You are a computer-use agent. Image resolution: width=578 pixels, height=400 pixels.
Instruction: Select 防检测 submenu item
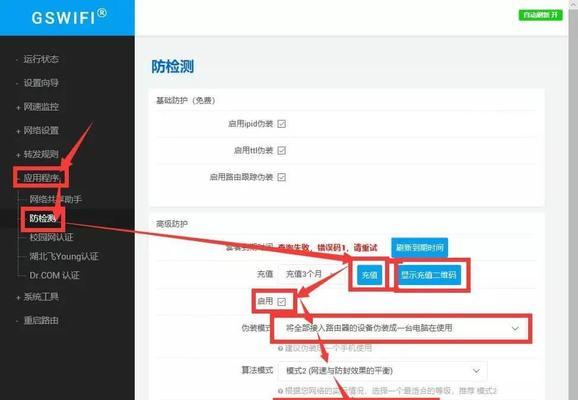coord(42,219)
